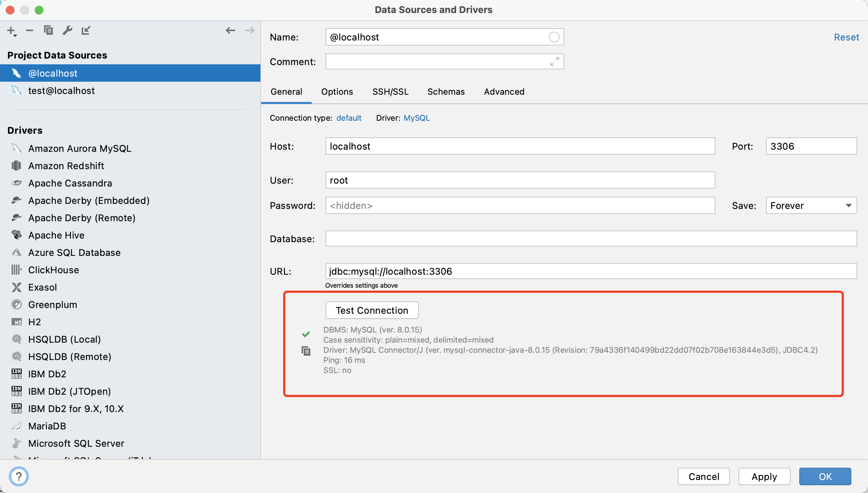Click the Test Connection button
Image resolution: width=868 pixels, height=493 pixels.
pos(372,310)
